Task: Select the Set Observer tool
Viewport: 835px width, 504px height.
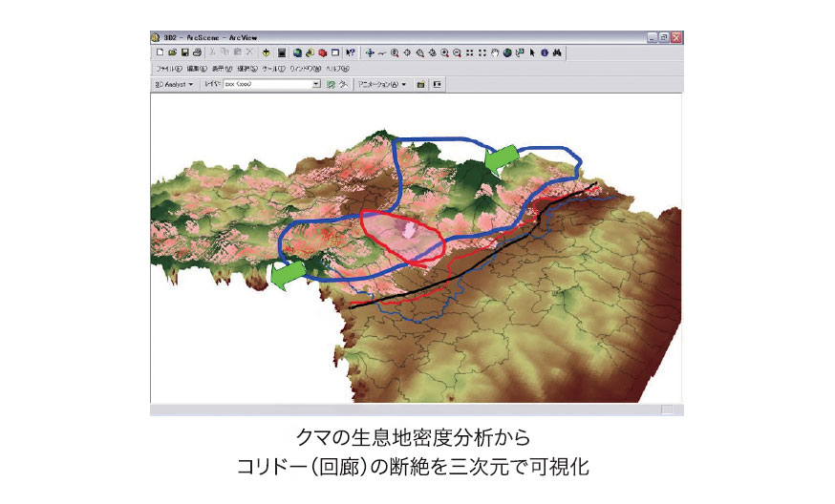Action: pyautogui.click(x=432, y=52)
